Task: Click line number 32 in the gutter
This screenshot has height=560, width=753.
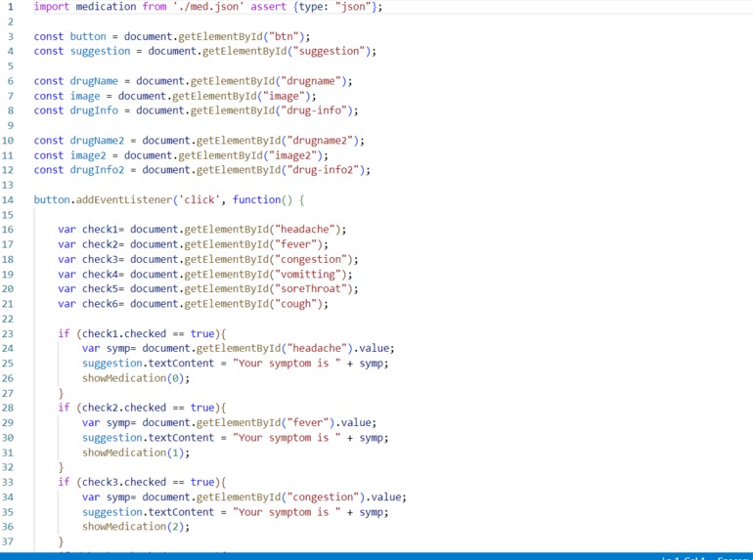Action: (x=8, y=467)
